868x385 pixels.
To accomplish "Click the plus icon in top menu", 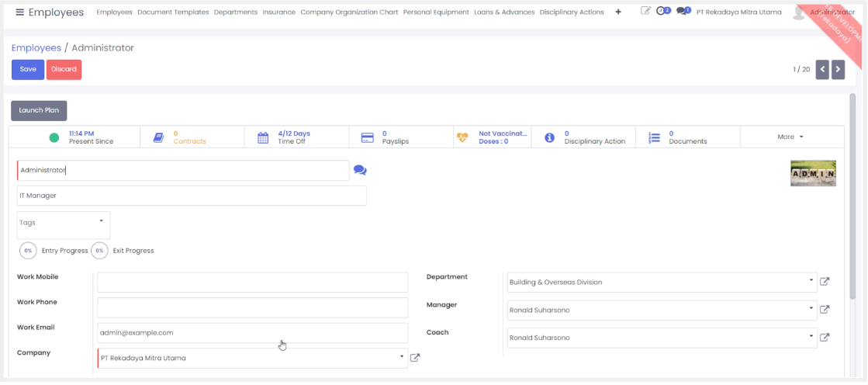I will coord(618,12).
